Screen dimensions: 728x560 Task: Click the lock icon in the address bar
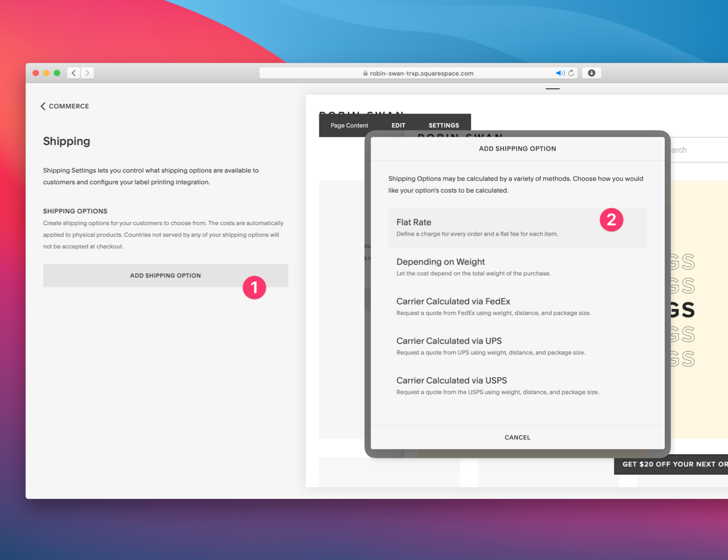click(365, 73)
